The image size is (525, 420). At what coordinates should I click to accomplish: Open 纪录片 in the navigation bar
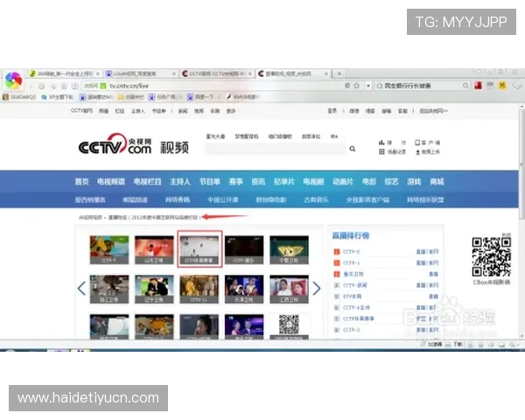click(x=283, y=181)
